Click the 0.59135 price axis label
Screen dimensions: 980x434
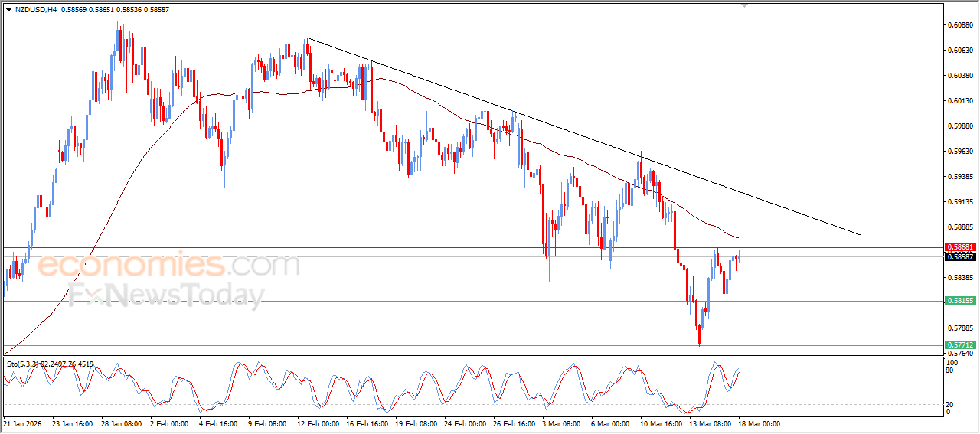(x=960, y=202)
